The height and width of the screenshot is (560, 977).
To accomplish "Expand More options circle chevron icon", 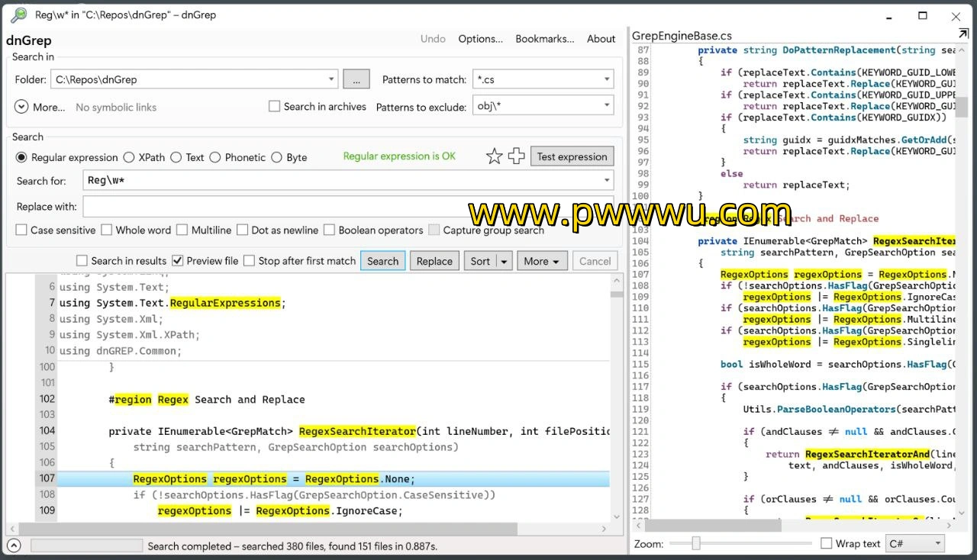I will (x=21, y=107).
